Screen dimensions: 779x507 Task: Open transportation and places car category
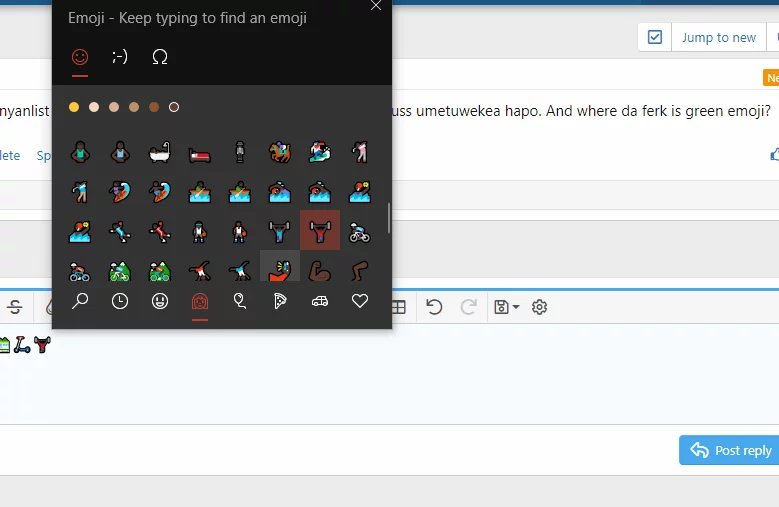point(320,301)
